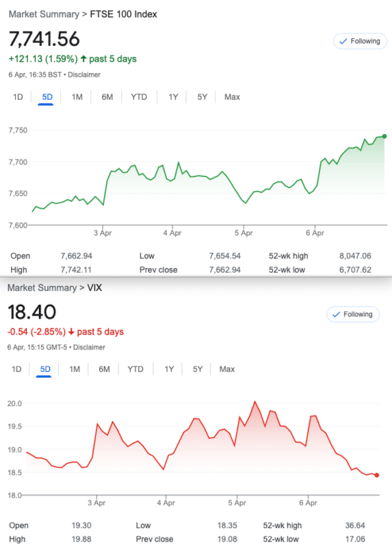392x547 pixels.
Task: Select 1Y tab in VIX chart
Action: click(x=169, y=369)
